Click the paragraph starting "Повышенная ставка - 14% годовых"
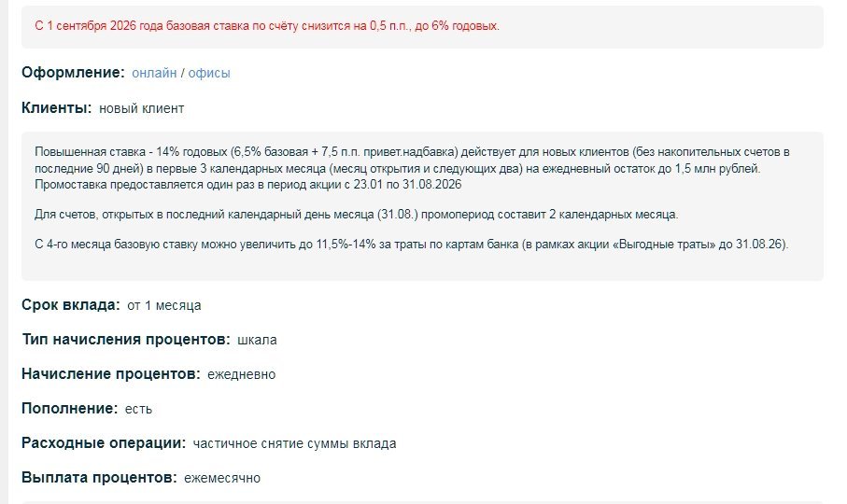This screenshot has width=847, height=504. click(412, 168)
